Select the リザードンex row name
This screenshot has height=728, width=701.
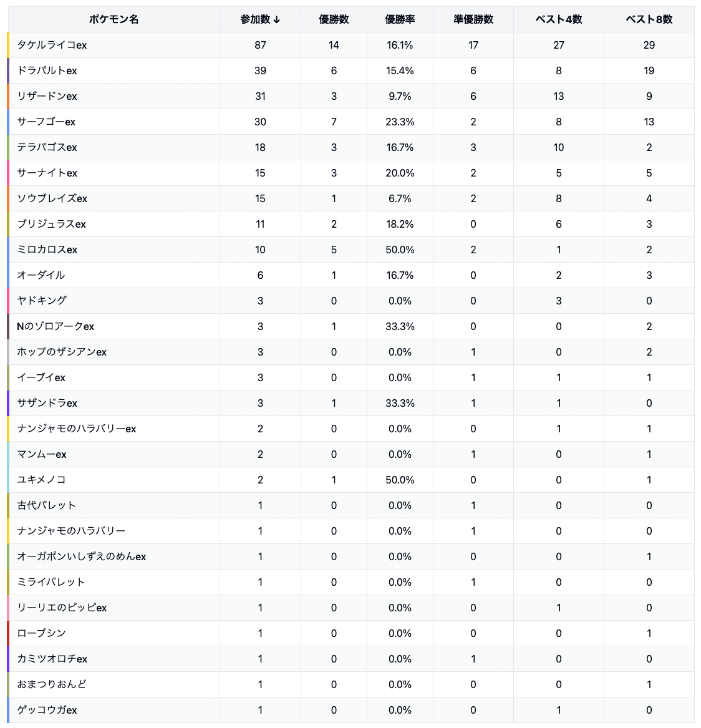point(47,96)
